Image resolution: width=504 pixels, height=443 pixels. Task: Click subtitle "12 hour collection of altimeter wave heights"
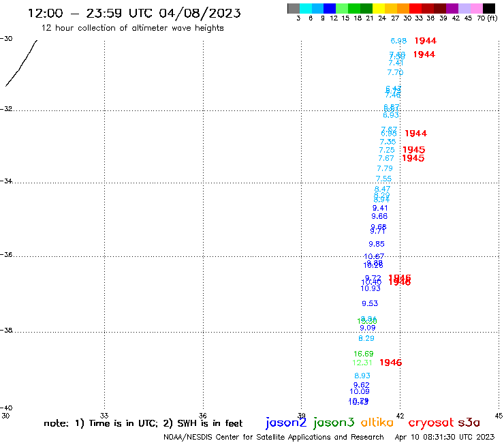(132, 28)
